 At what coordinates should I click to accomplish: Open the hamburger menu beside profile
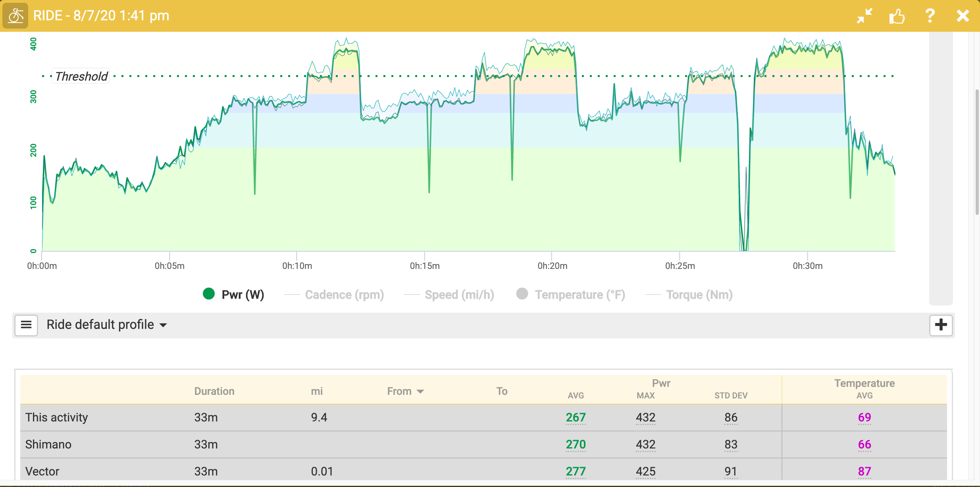[x=26, y=325]
